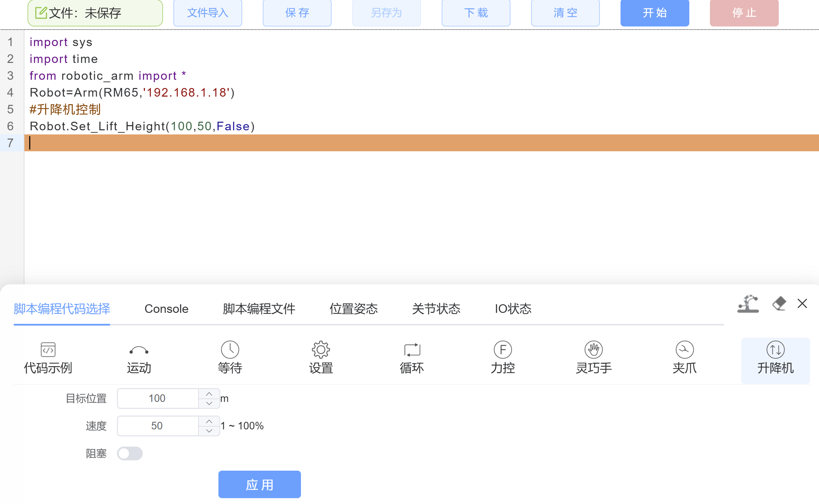
Task: Select the 夹爪 gripper category icon
Action: pos(684,358)
